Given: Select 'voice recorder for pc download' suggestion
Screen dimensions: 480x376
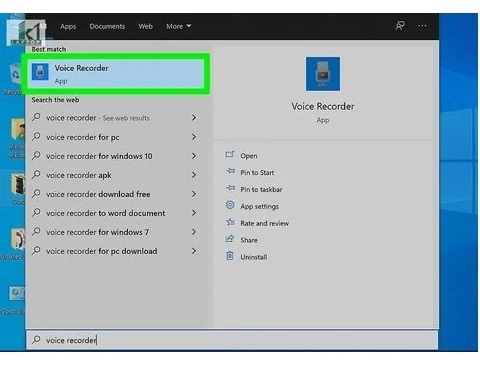Looking at the screenshot, I should pyautogui.click(x=115, y=251).
